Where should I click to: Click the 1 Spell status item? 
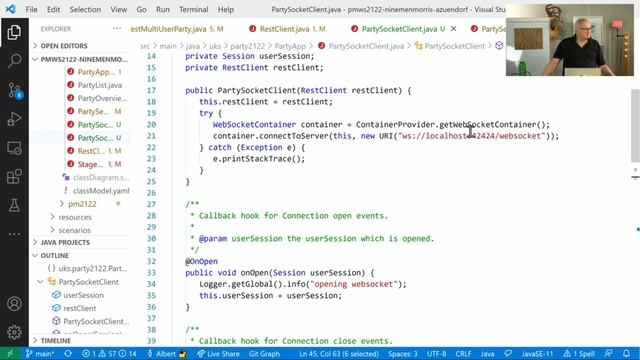(579, 354)
